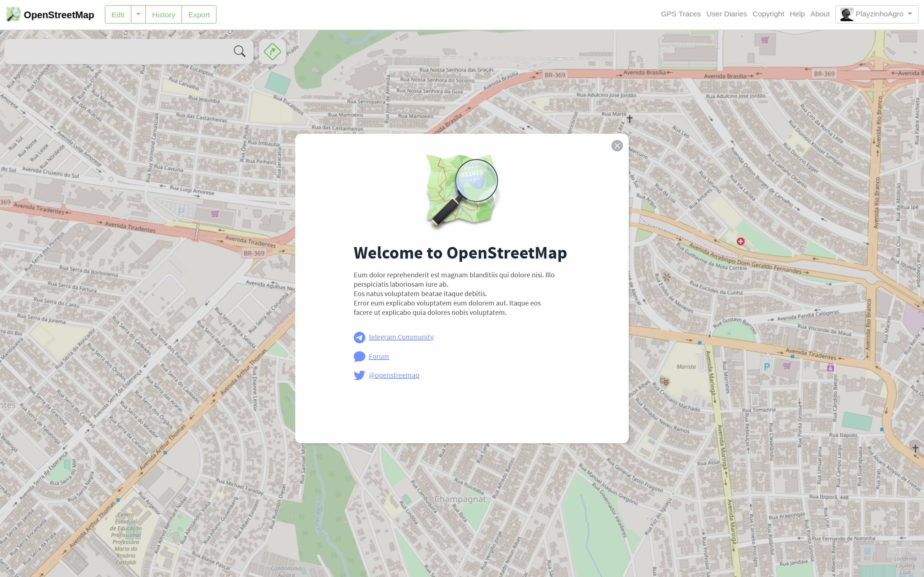Click the PlayzinhoAgro user avatar
Viewport: 924px width, 577px height.
(846, 14)
